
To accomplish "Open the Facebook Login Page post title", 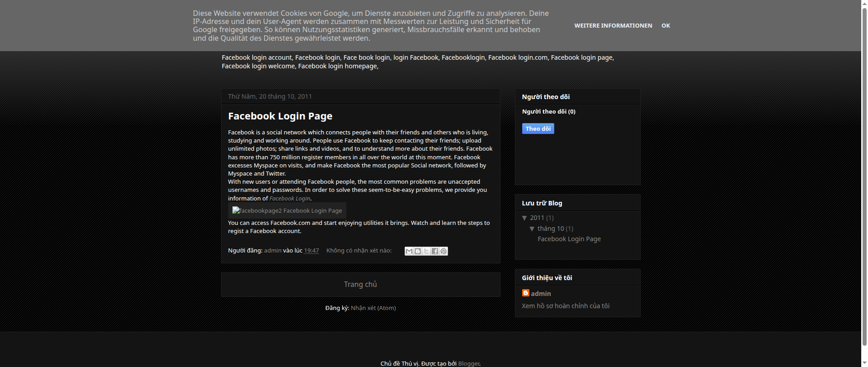I will tap(280, 116).
